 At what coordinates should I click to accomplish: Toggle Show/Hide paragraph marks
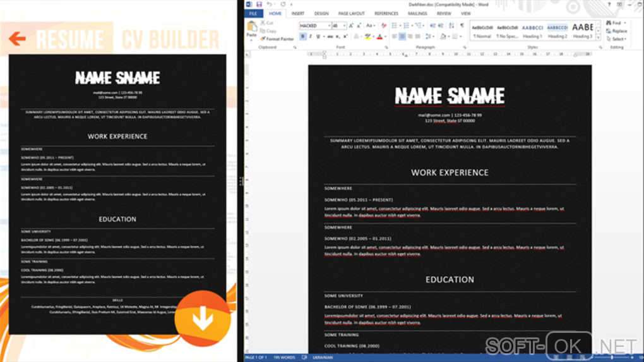(x=462, y=25)
